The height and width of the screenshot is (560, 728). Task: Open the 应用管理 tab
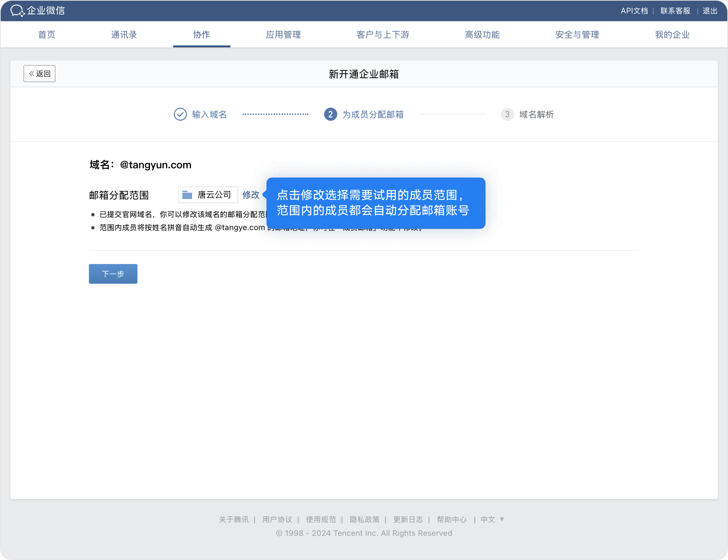pyautogui.click(x=283, y=35)
